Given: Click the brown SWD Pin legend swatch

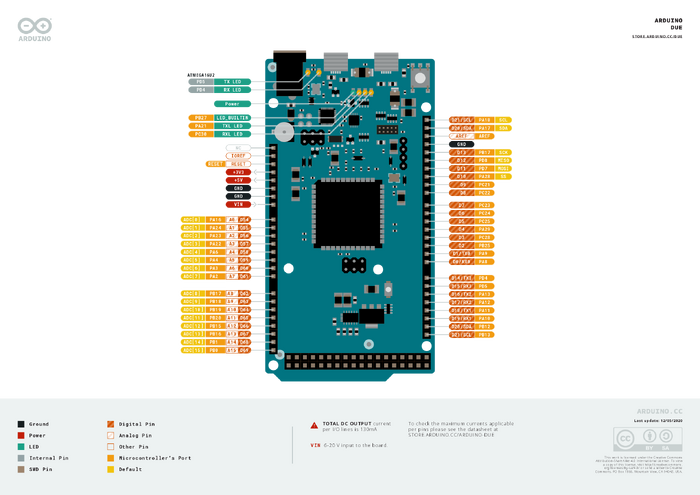Looking at the screenshot, I should 21,470.
